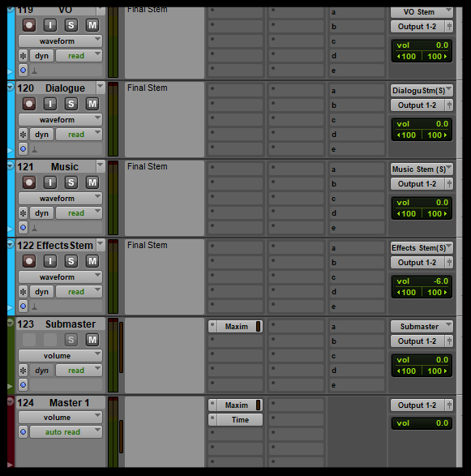The width and height of the screenshot is (471, 476).
Task: Click the Dialogue track timebase clock icon
Action: click(x=23, y=149)
